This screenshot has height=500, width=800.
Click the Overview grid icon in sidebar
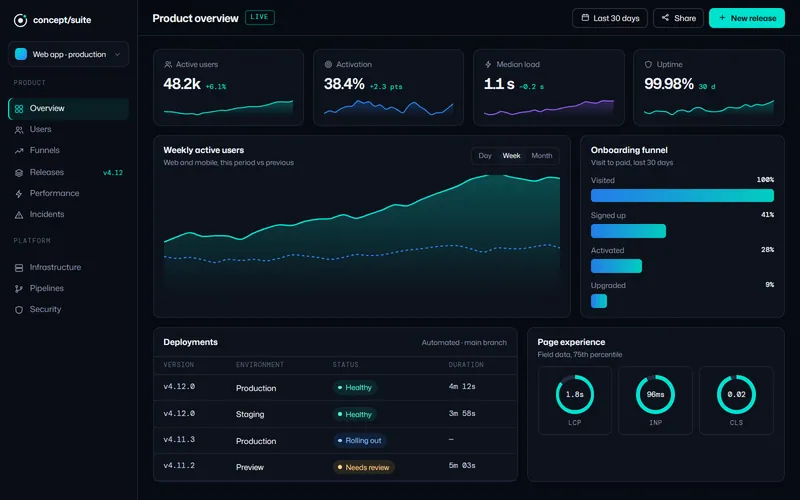(x=19, y=109)
